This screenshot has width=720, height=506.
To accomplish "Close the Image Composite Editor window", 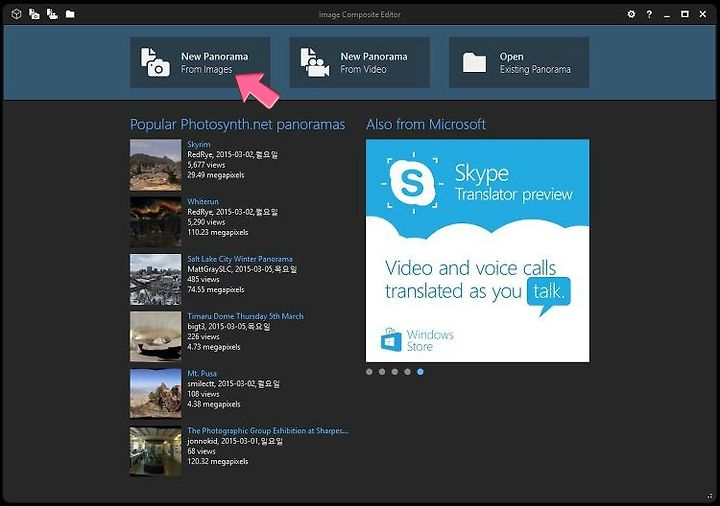I will pos(703,14).
